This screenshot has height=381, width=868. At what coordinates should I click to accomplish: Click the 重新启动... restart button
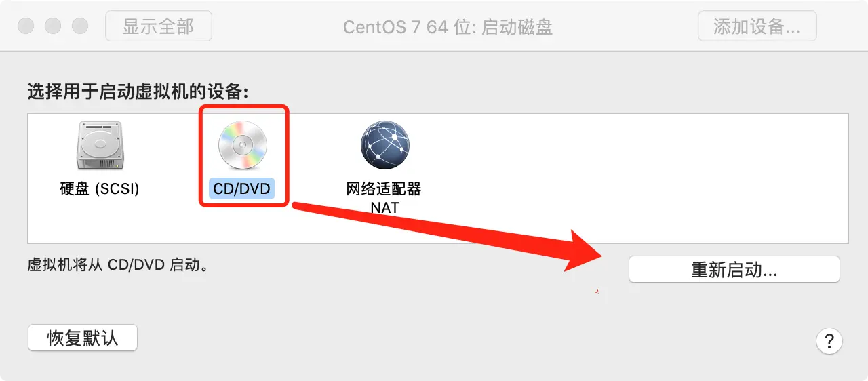(734, 270)
